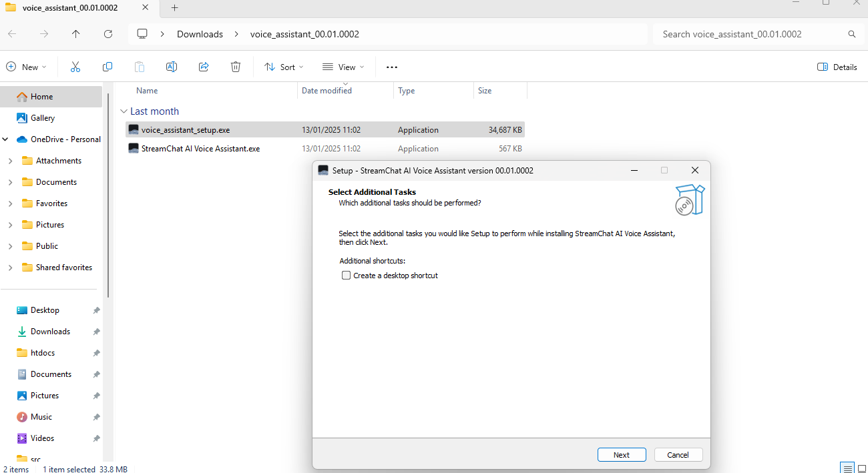868x473 pixels.
Task: Click Downloads in the address breadcrumb
Action: 200,34
